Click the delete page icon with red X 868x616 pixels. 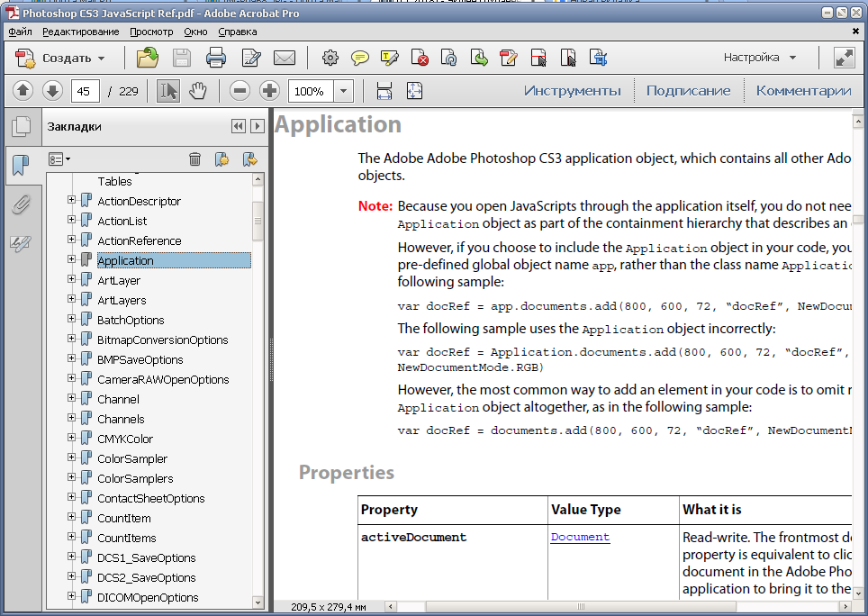(420, 58)
